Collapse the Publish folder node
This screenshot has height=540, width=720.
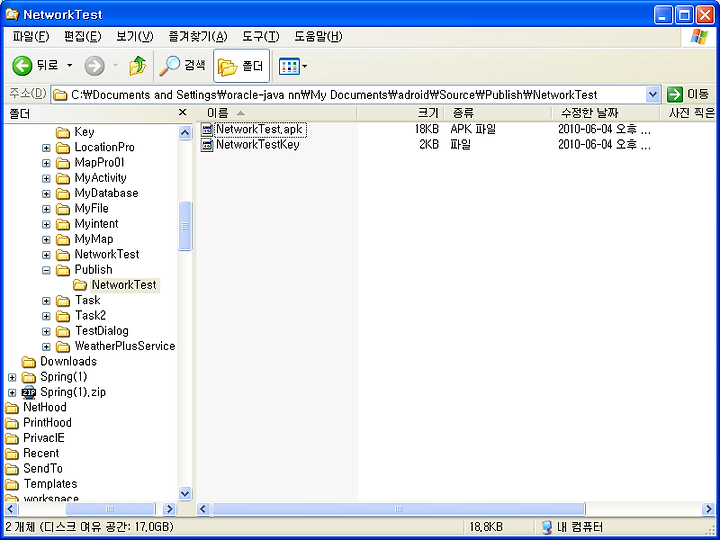click(x=46, y=270)
